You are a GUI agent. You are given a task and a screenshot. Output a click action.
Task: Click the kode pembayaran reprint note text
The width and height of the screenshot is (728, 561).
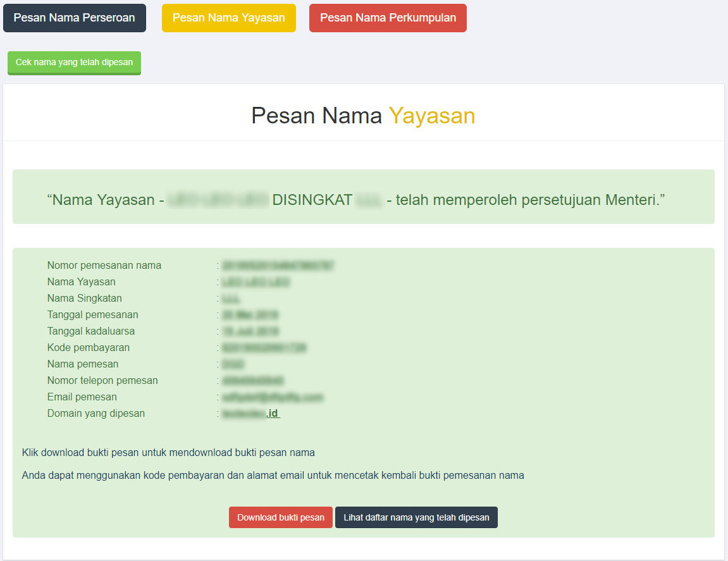click(273, 476)
